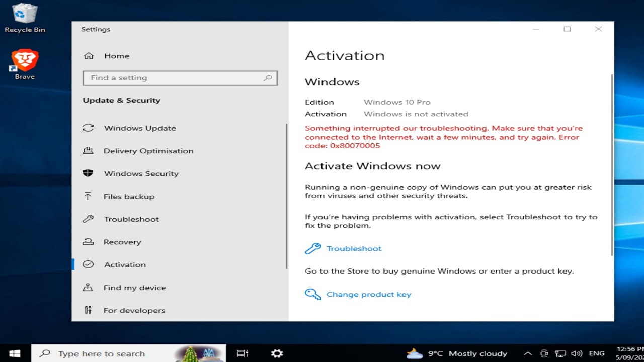Click the taskbar Type here to search box

point(129,353)
